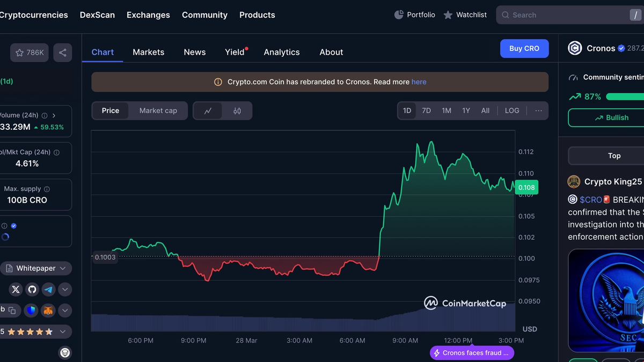
Task: Vote Bullish on community sentiment
Action: pos(611,118)
